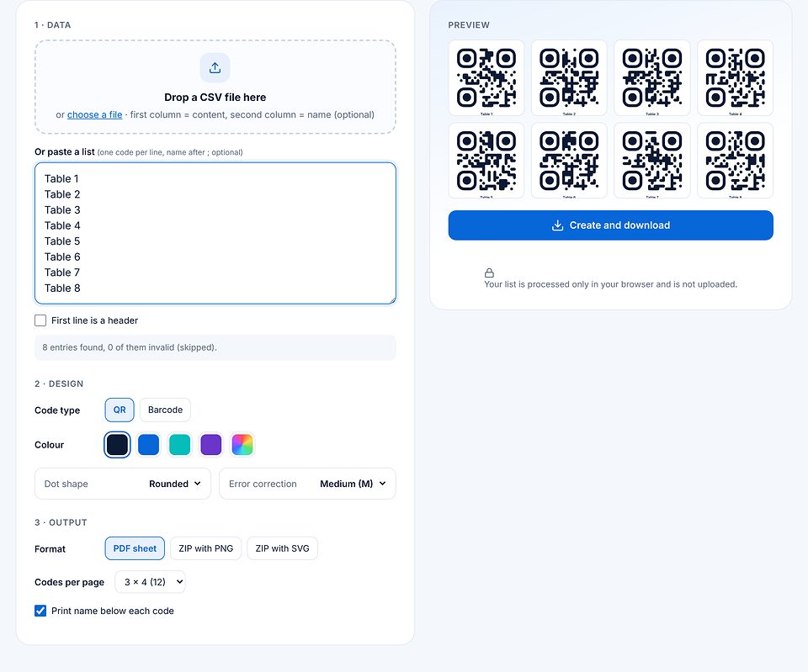808x672 pixels.
Task: Open the Codes per page dropdown
Action: click(x=150, y=582)
